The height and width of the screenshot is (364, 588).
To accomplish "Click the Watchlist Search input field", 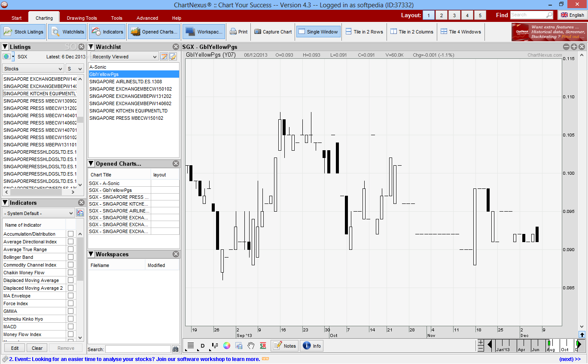I will pos(138,349).
